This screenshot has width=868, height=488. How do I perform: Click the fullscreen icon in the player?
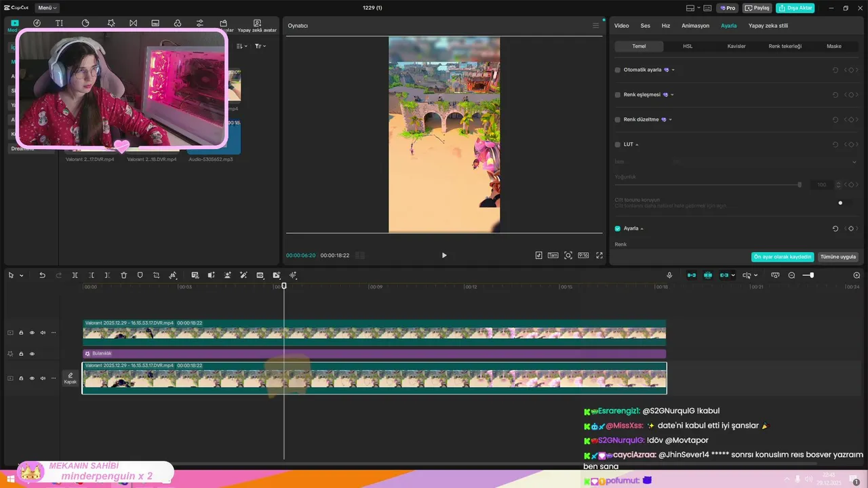599,256
